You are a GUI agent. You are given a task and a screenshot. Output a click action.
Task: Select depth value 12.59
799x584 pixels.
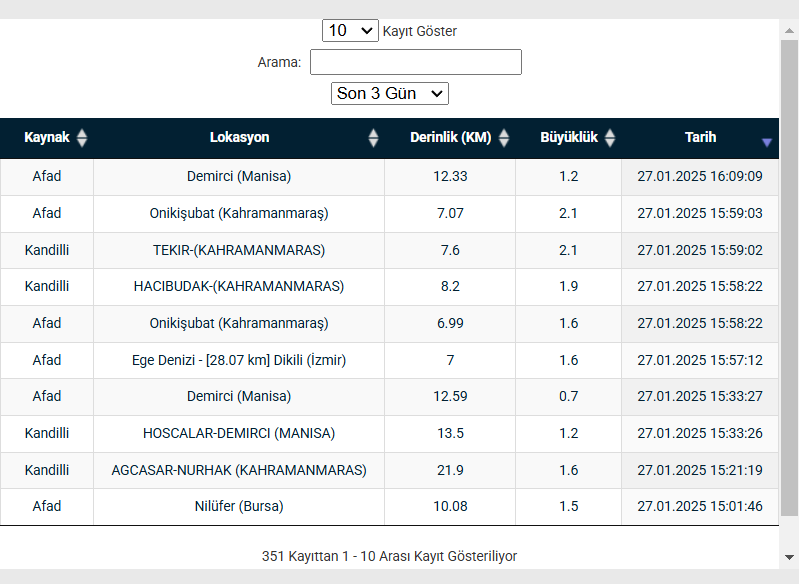click(x=450, y=397)
